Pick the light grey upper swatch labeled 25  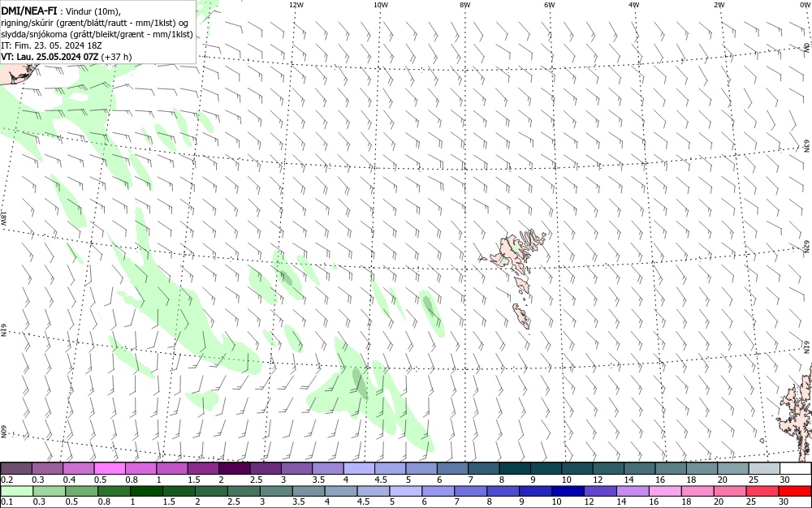click(765, 469)
